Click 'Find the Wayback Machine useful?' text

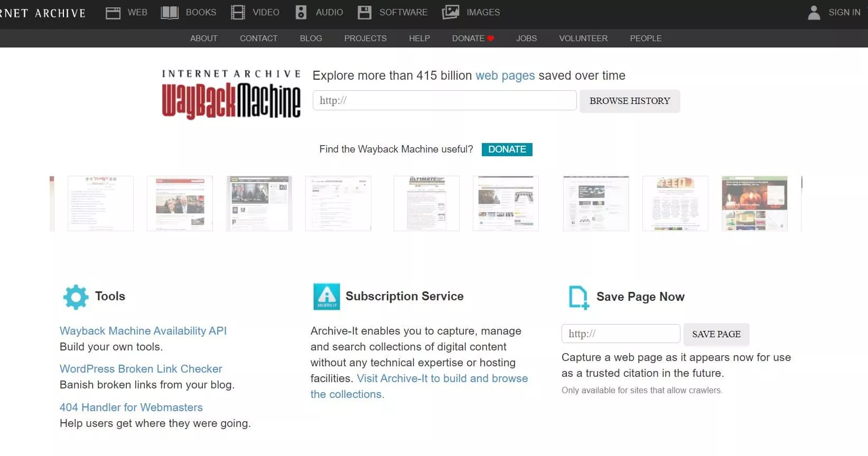point(396,149)
